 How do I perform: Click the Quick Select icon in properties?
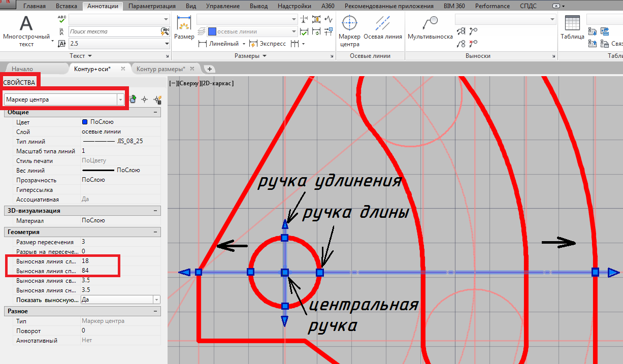pyautogui.click(x=158, y=100)
